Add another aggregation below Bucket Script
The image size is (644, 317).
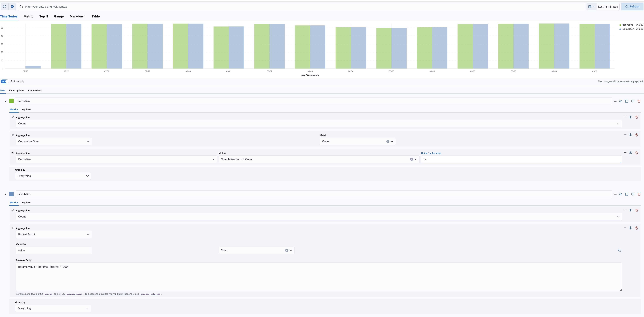click(630, 228)
